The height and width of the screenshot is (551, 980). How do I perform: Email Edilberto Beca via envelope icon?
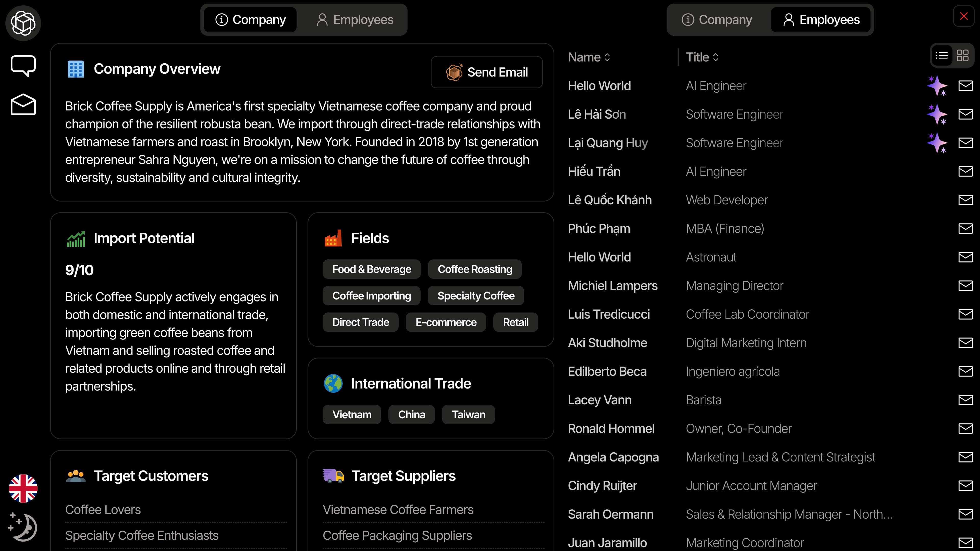(965, 371)
